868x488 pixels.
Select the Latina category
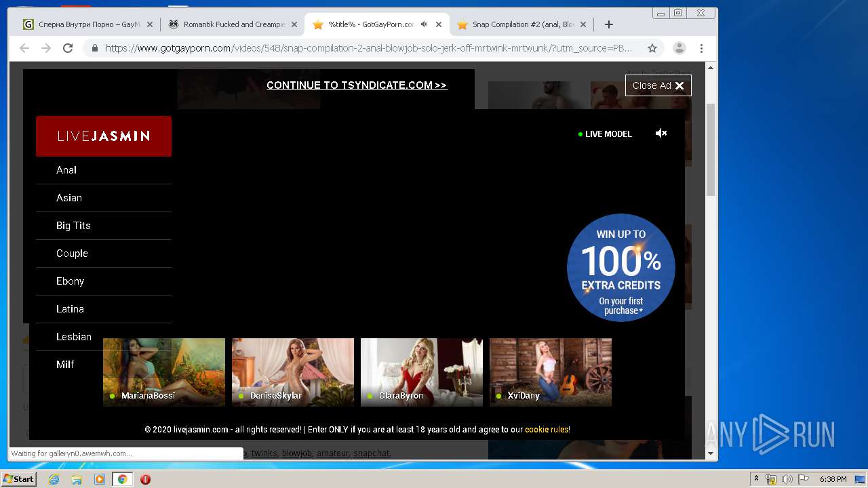point(104,309)
